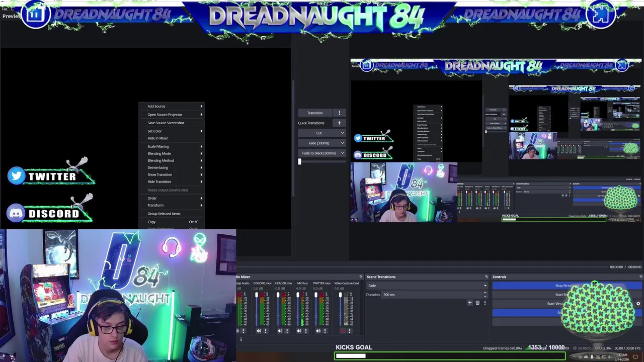Viewport: 644px width, 362px height.
Task: Delete the selected scene transition
Action: (x=477, y=303)
